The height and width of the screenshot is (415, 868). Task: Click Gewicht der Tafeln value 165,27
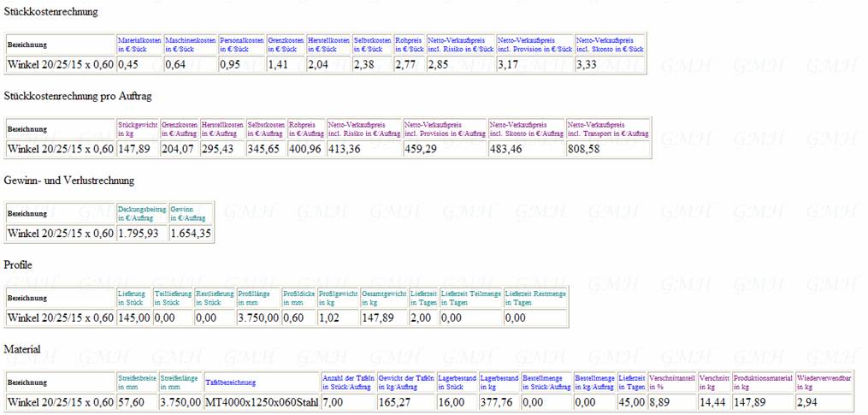[x=393, y=402]
